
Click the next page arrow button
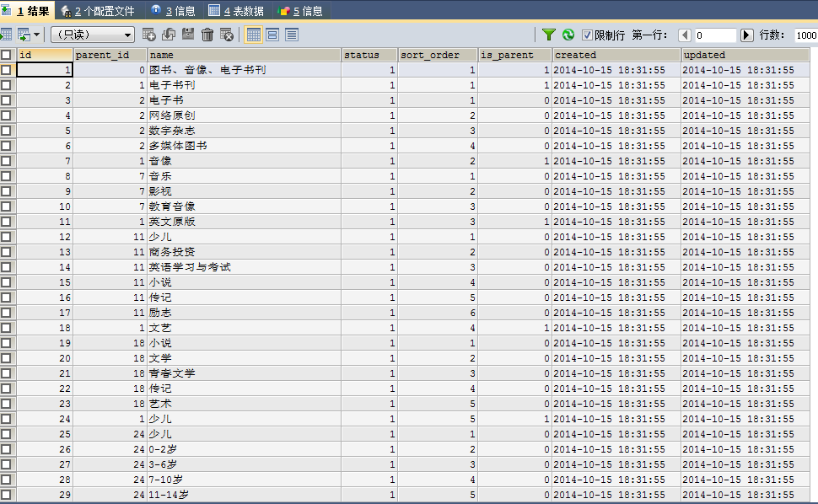(x=746, y=35)
